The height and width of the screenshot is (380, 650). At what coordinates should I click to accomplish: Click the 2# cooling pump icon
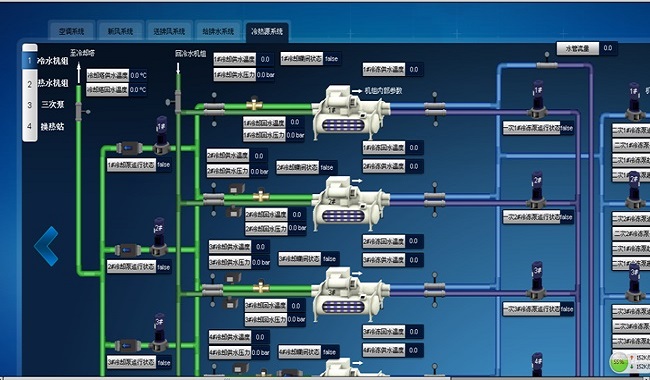pos(159,237)
